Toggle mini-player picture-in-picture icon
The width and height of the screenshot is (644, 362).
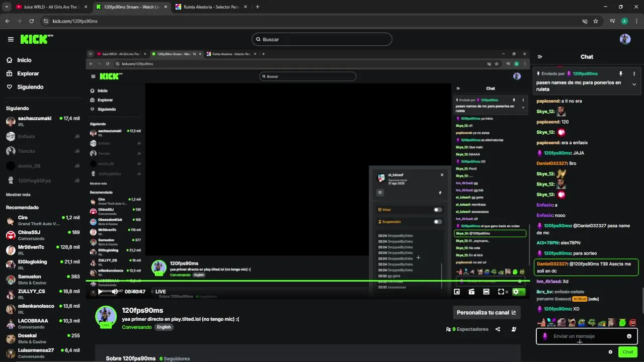457,292
